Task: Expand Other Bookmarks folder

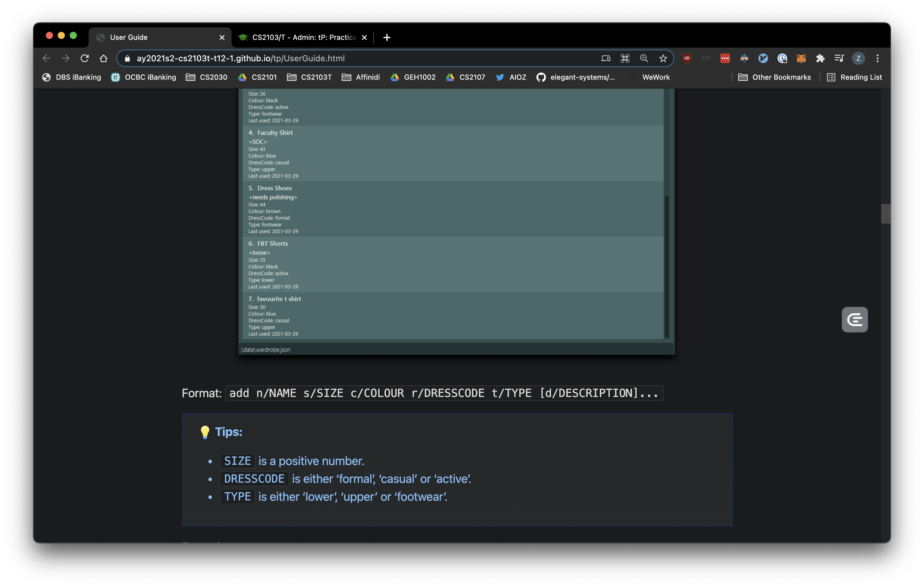Action: tap(775, 77)
